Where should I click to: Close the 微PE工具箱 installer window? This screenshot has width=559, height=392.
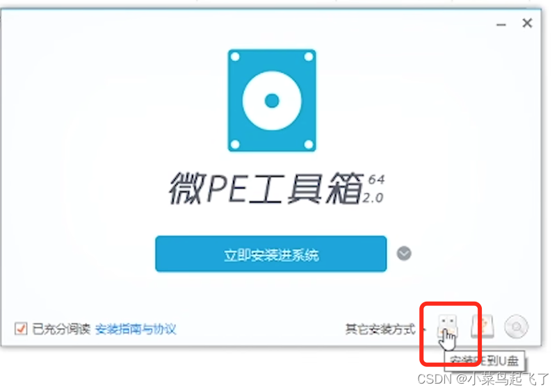527,23
